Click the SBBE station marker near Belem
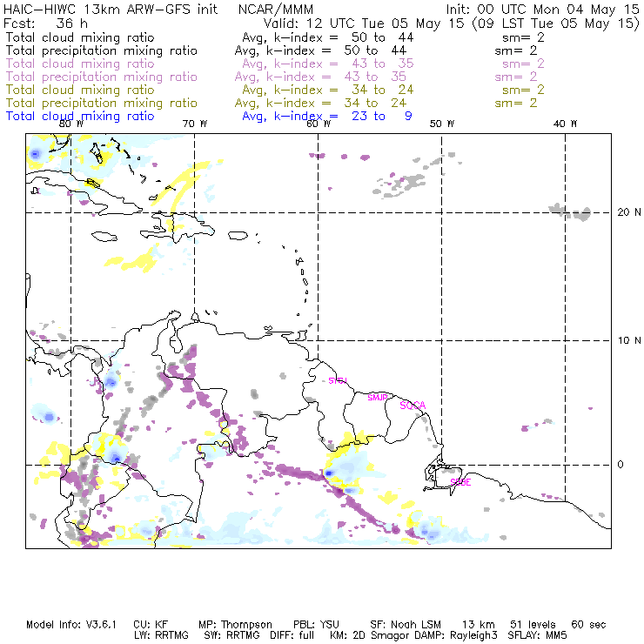 click(460, 482)
